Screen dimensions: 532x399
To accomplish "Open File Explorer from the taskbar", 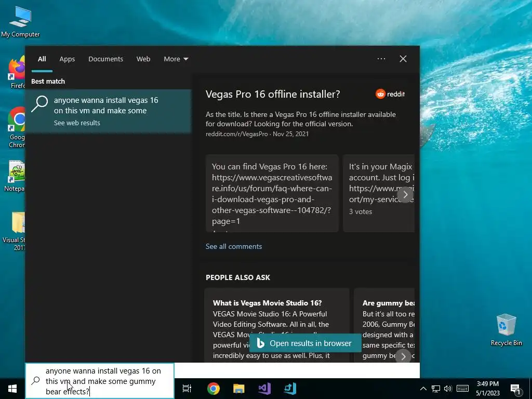I will [239, 389].
